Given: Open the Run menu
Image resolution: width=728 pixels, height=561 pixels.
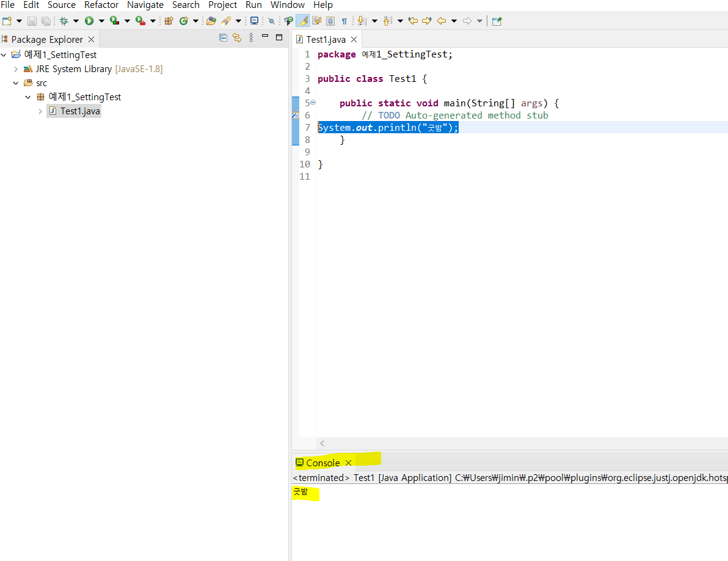Looking at the screenshot, I should 253,5.
